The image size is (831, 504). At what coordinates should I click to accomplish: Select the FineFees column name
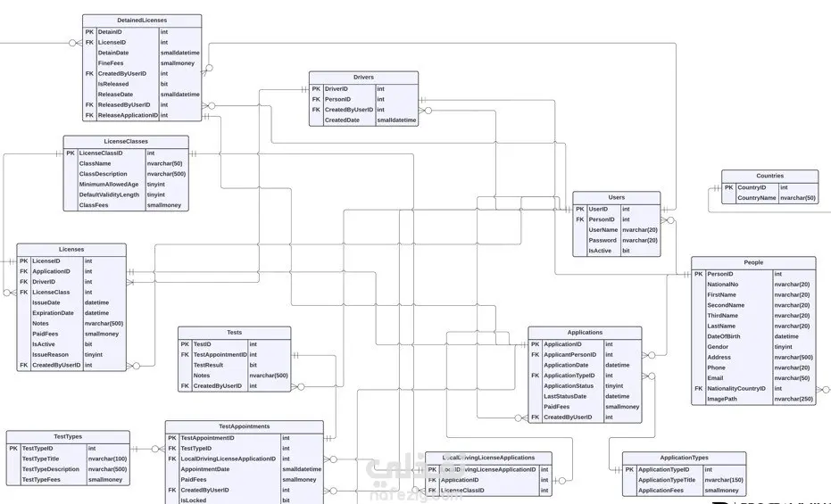click(x=111, y=63)
